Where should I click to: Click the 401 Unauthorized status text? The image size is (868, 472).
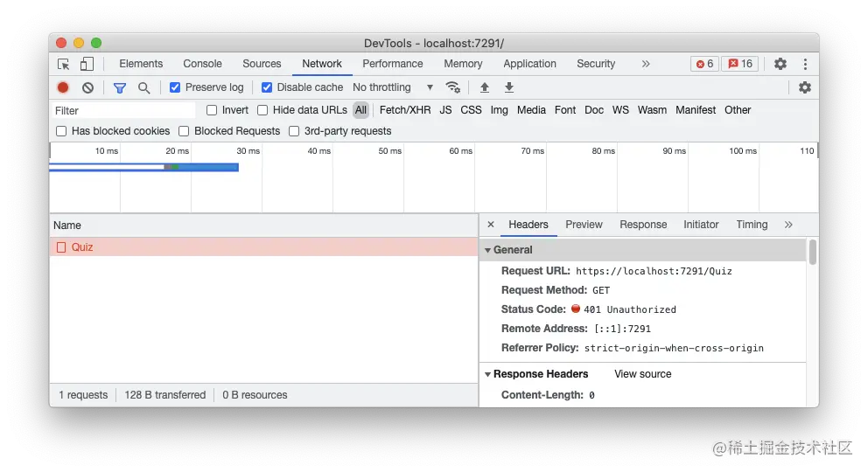pos(630,309)
